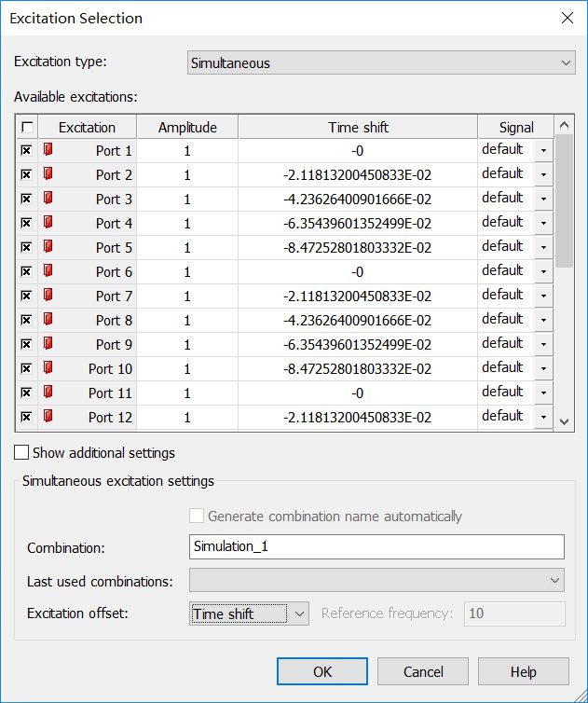588x703 pixels.
Task: Click the red port icon for Port 11
Action: [48, 392]
